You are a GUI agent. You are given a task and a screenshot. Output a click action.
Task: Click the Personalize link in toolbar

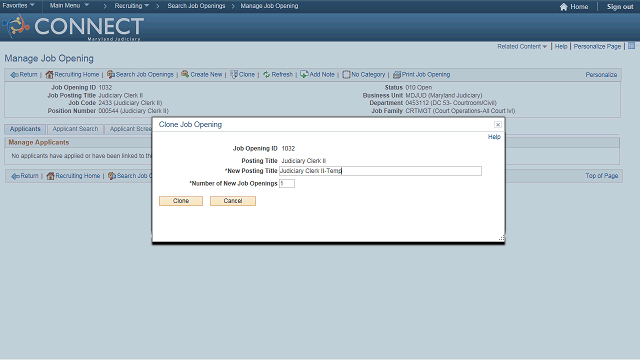tap(601, 75)
